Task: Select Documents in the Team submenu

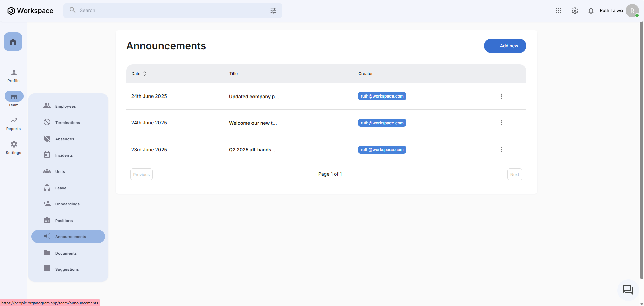Action: click(66, 253)
